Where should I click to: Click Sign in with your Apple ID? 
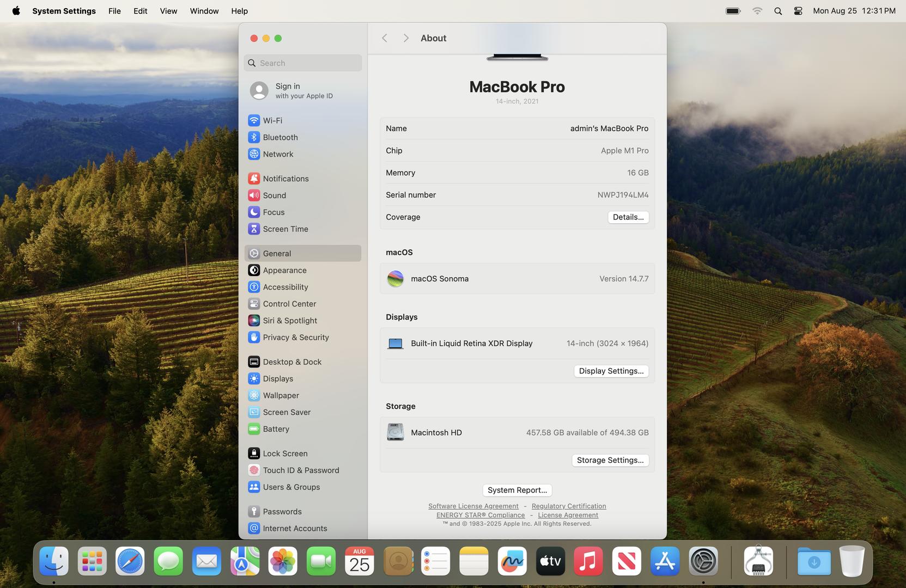pyautogui.click(x=302, y=90)
